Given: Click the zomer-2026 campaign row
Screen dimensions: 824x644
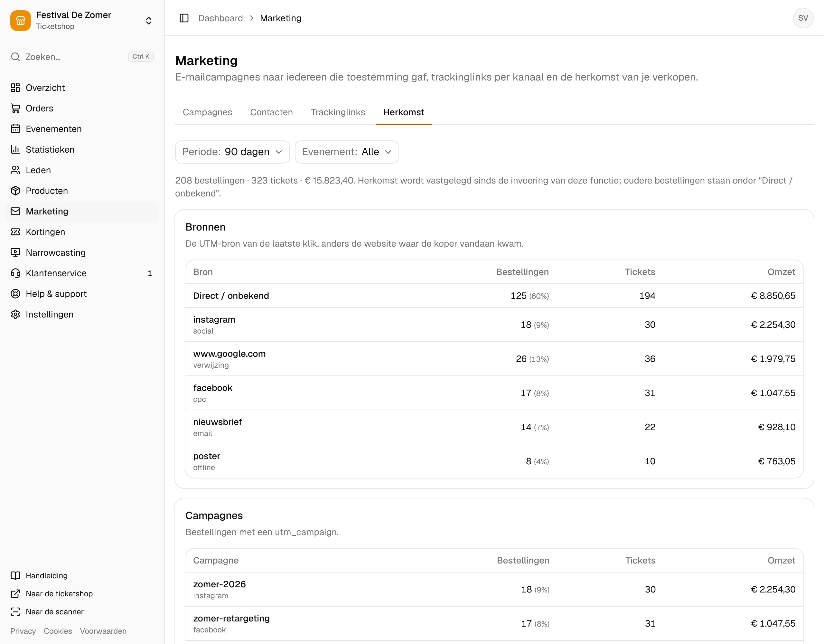Looking at the screenshot, I should [x=494, y=589].
